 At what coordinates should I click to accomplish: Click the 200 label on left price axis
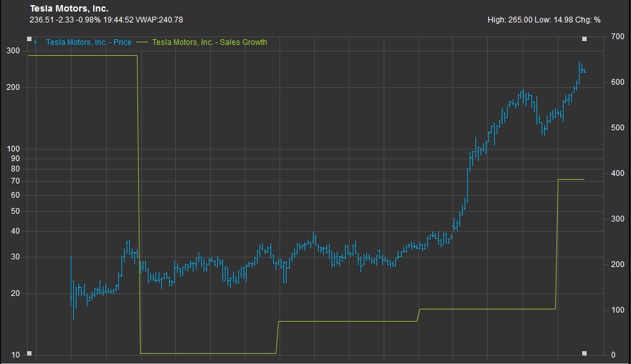click(13, 87)
